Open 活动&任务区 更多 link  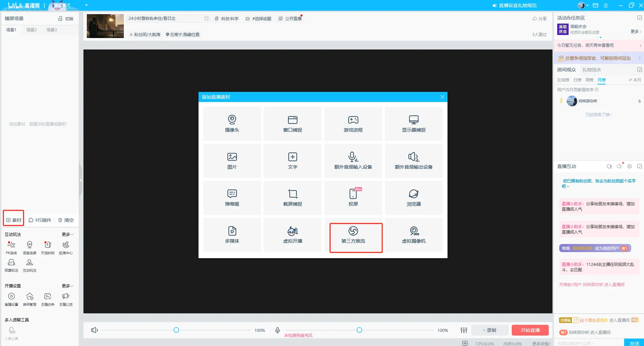pos(636,31)
